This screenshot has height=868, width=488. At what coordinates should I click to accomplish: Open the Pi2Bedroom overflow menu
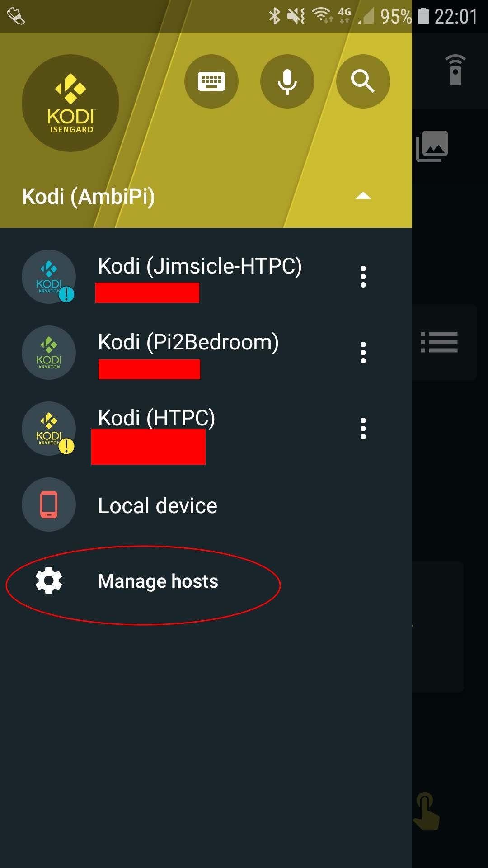coord(363,353)
